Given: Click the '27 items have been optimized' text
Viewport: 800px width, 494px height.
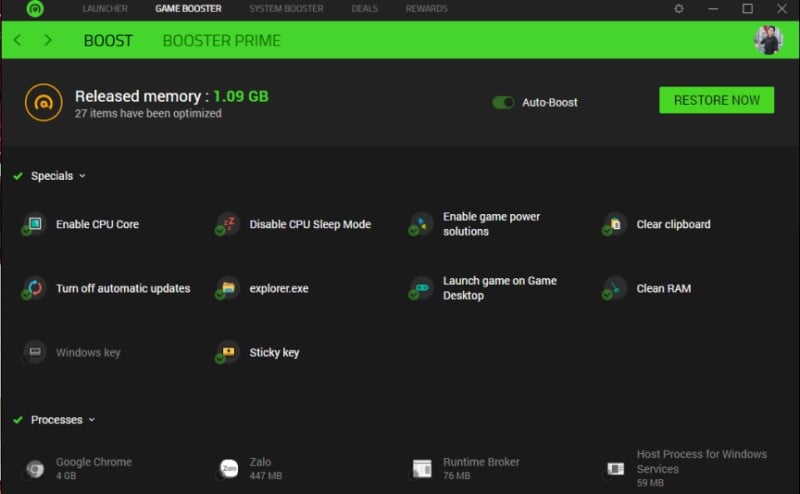Looking at the screenshot, I should click(x=148, y=113).
